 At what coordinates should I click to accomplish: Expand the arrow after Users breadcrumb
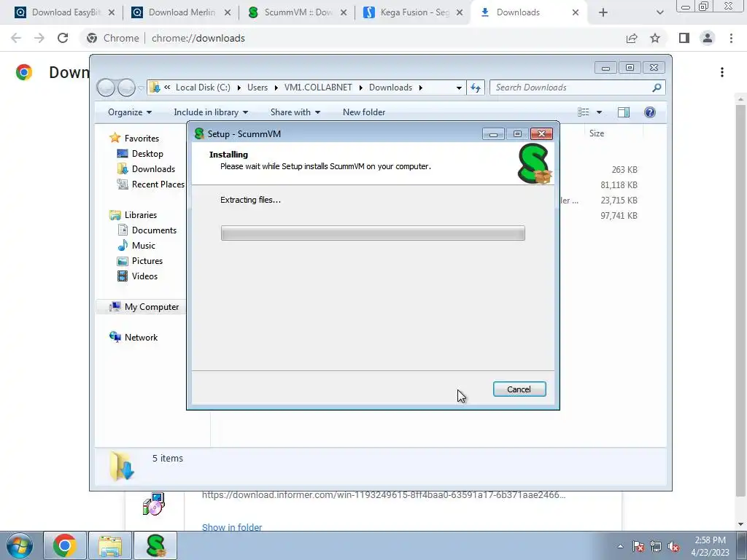[276, 87]
